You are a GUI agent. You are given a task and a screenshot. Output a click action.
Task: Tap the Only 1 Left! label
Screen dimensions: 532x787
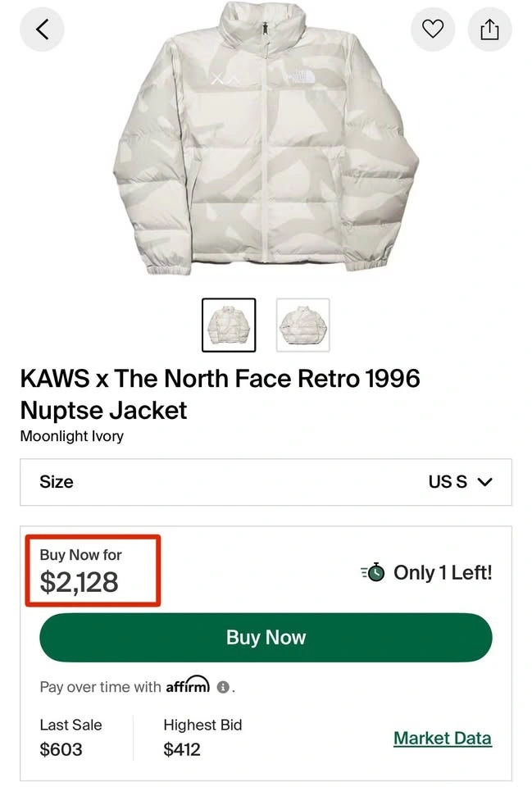(x=443, y=572)
